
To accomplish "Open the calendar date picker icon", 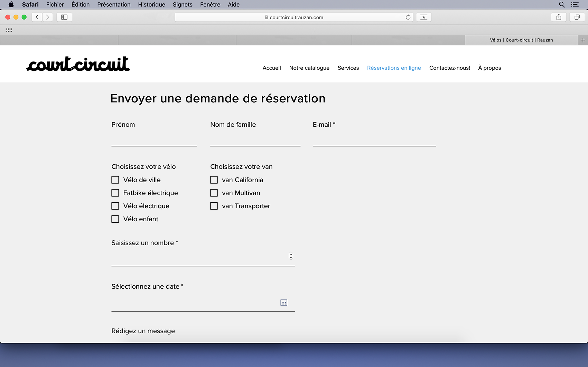I will (283, 303).
